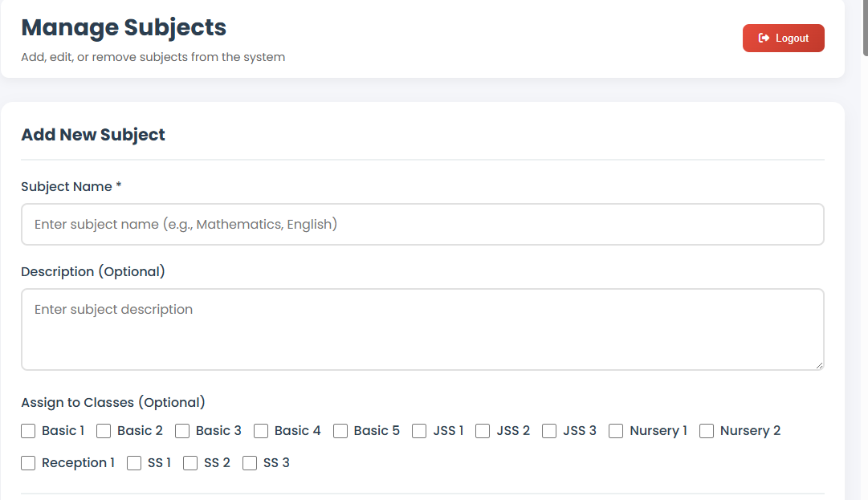Viewport: 868px width, 500px height.
Task: Focus the Subject Name input field
Action: 422,225
